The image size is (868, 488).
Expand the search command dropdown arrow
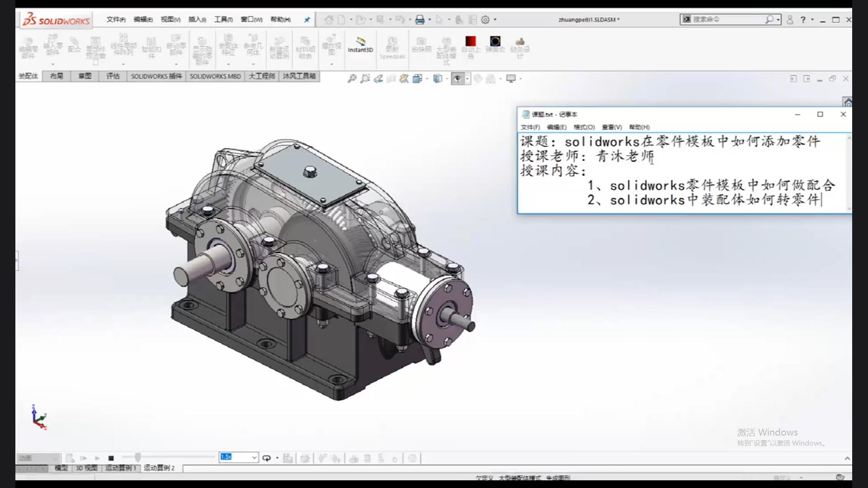[x=778, y=19]
